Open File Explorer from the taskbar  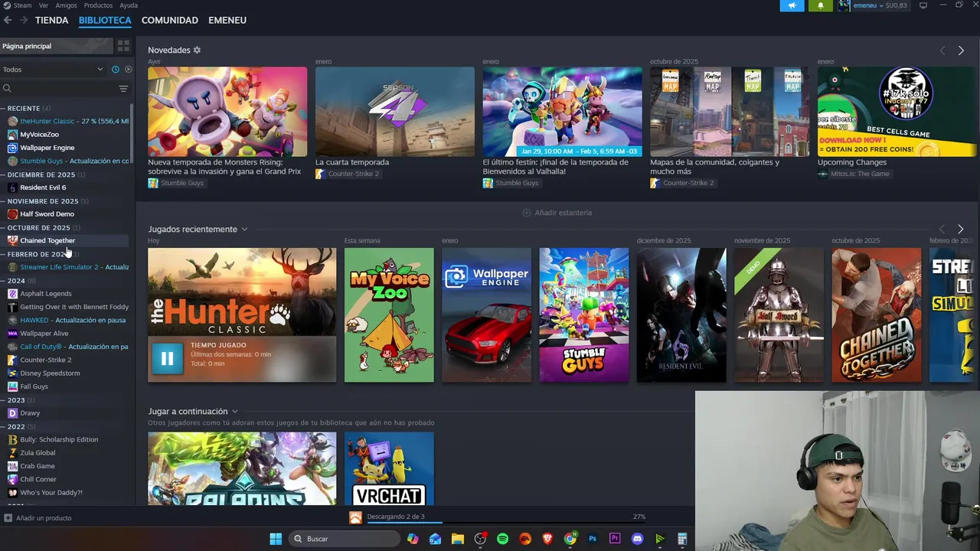pos(458,539)
